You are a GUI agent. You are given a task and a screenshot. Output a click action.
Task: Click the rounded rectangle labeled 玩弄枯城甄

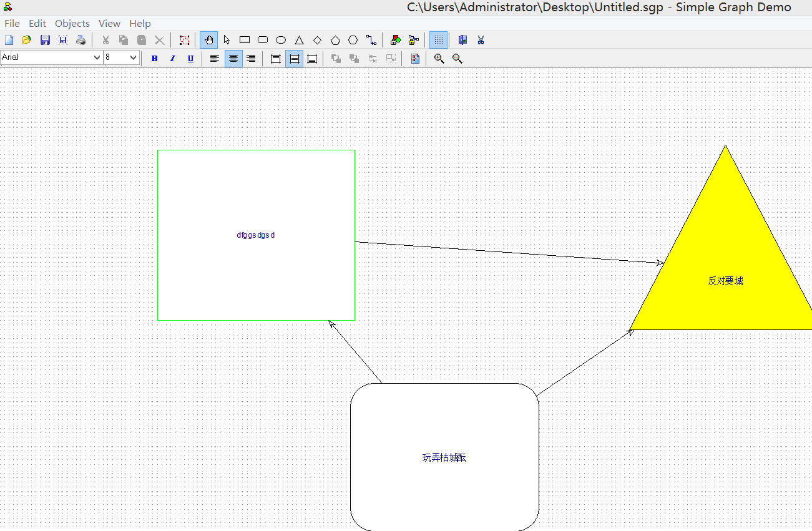click(x=444, y=457)
